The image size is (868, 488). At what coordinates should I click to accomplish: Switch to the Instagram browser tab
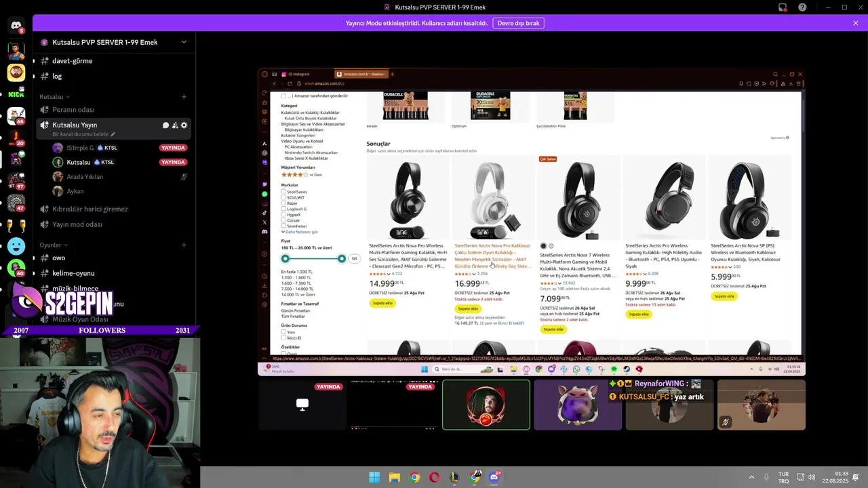click(x=295, y=74)
